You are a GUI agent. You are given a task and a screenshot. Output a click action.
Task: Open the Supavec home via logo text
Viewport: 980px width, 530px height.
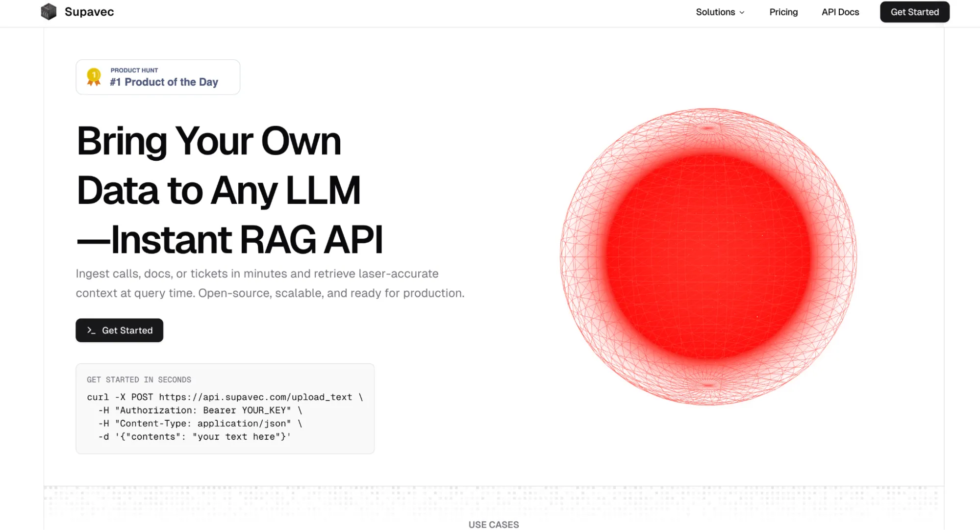coord(89,11)
